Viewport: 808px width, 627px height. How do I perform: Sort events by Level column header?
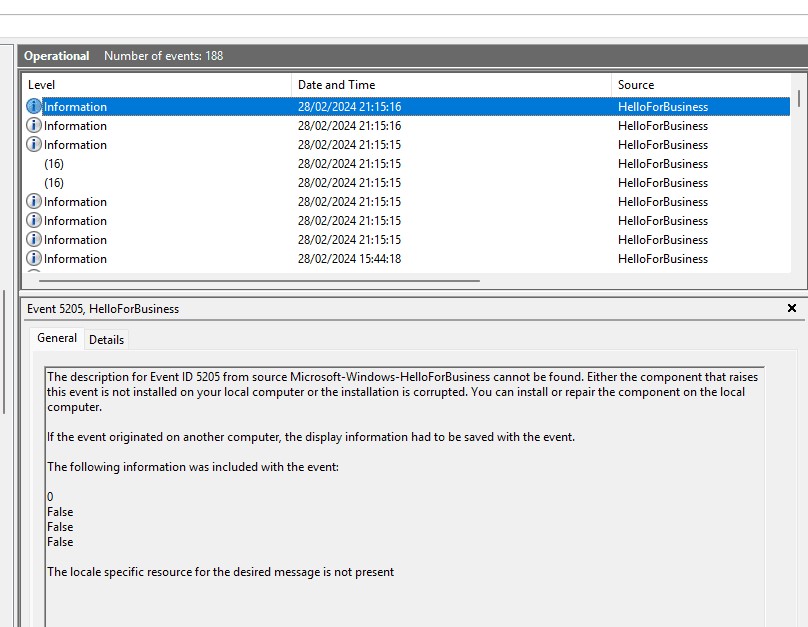(x=157, y=85)
